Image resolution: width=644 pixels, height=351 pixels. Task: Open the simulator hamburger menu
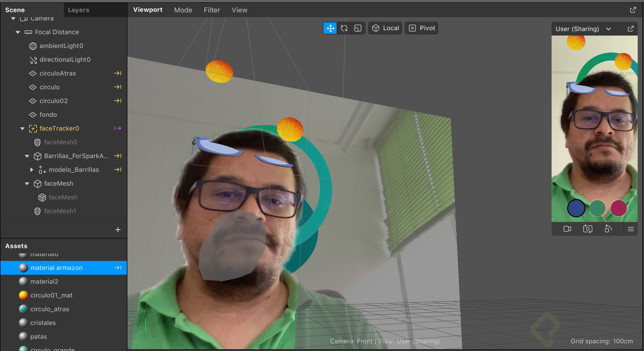pos(631,229)
